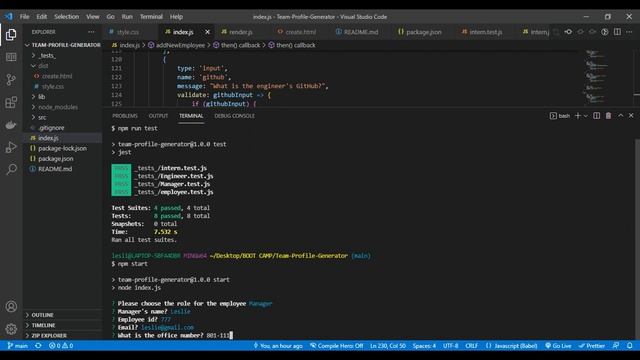Open the Selection menu

tap(67, 17)
